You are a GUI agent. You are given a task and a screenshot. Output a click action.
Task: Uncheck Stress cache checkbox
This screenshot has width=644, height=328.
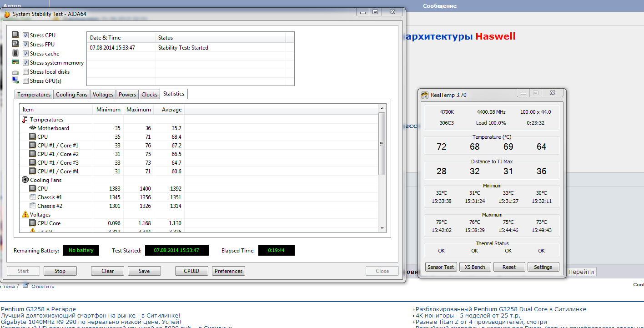[26, 53]
